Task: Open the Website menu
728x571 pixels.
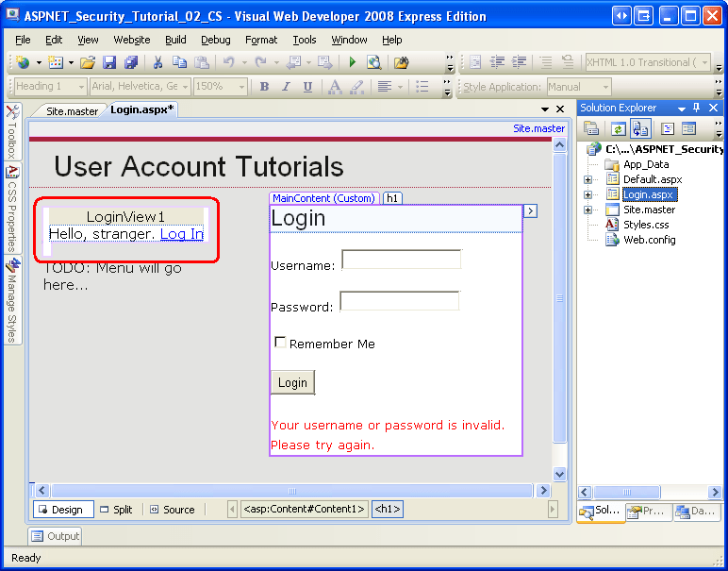Action: 132,40
